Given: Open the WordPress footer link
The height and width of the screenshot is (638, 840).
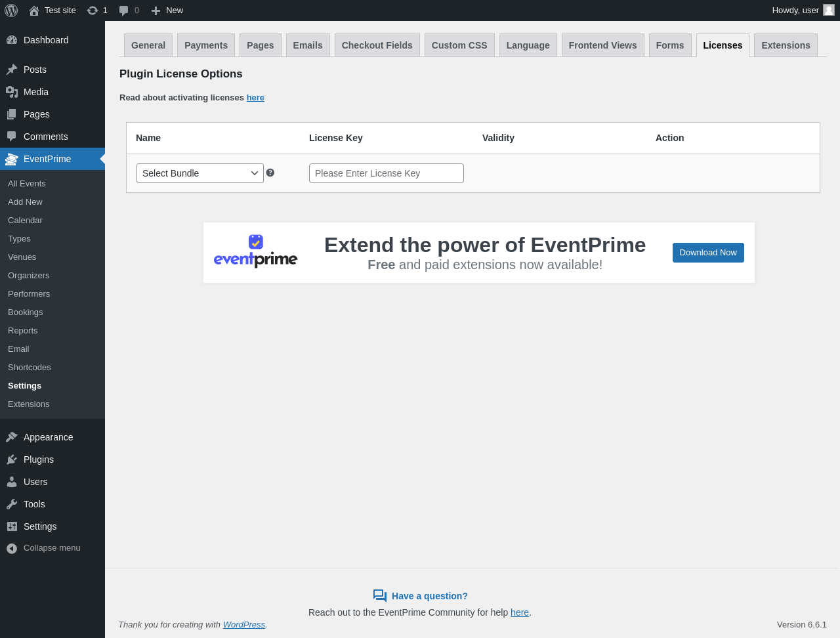Looking at the screenshot, I should (244, 625).
